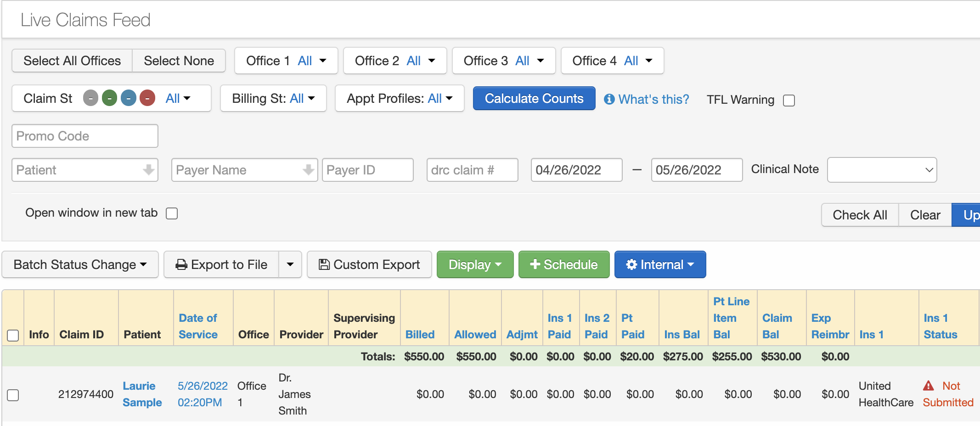Sort by the Billed column header

420,335
